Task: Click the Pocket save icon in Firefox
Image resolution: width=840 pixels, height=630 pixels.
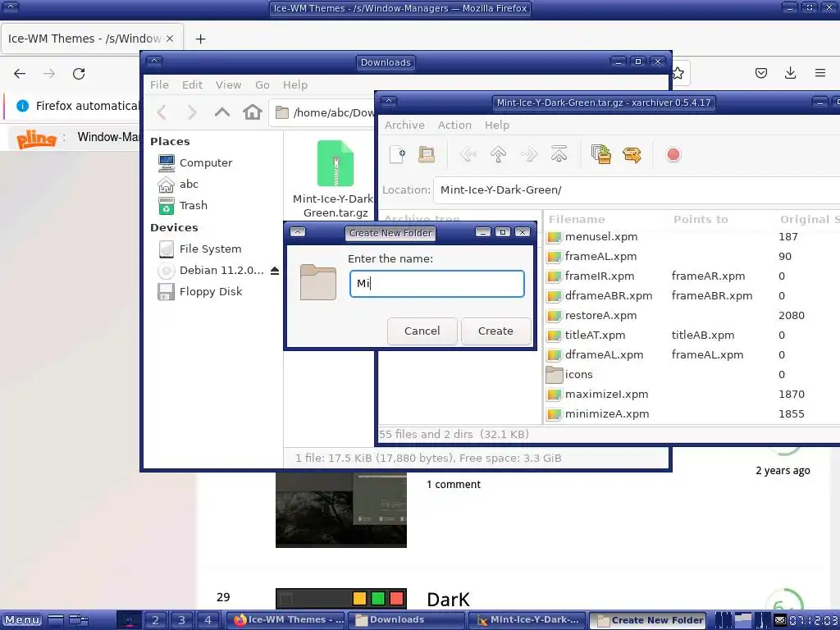Action: point(760,73)
